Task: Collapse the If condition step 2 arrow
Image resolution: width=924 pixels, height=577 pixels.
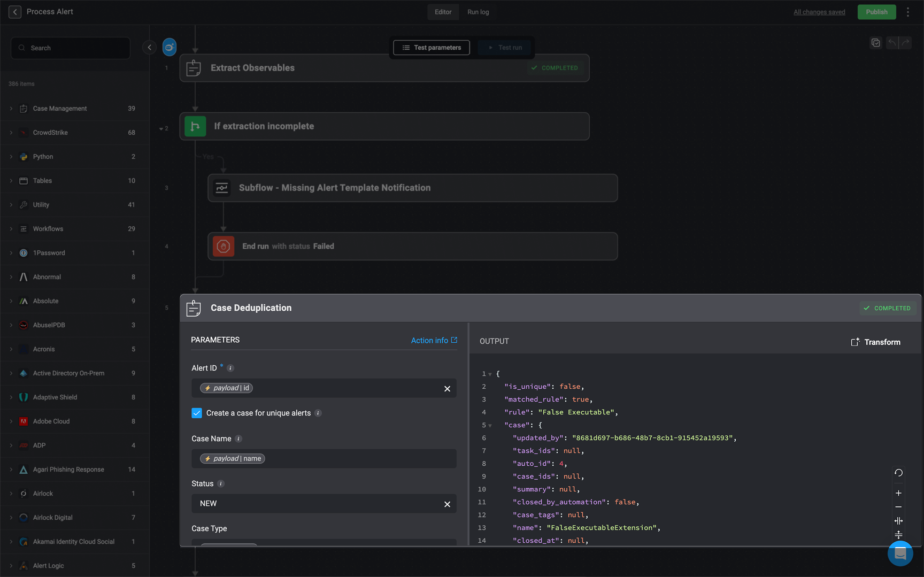Action: [x=161, y=129]
